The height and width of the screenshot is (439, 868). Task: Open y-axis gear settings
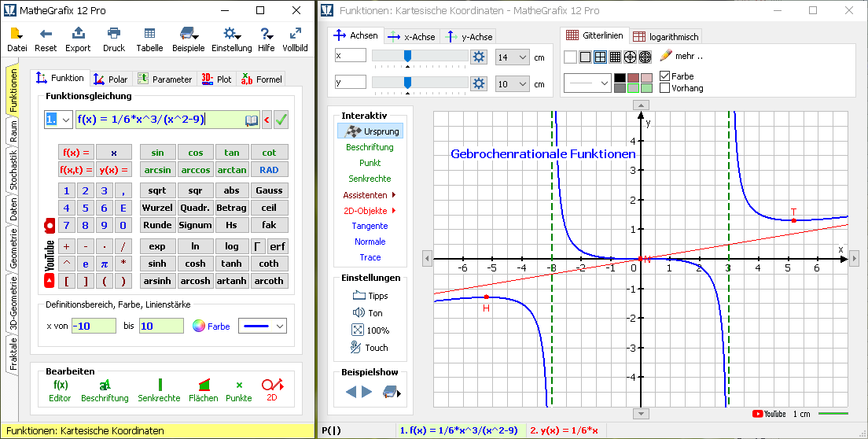(478, 83)
